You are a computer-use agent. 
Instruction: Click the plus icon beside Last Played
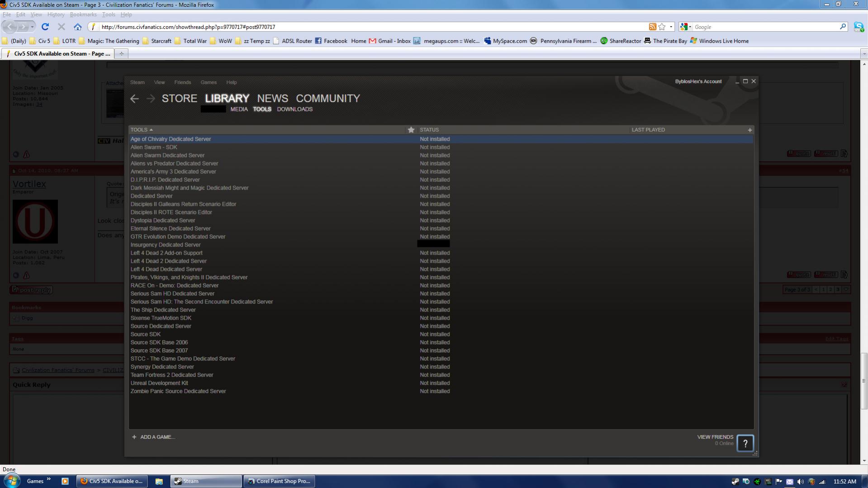749,130
